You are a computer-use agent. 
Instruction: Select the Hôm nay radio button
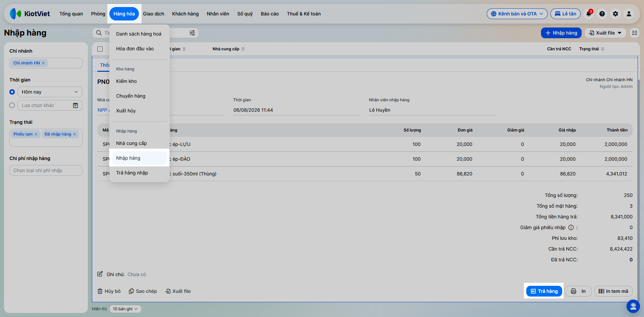[12, 92]
